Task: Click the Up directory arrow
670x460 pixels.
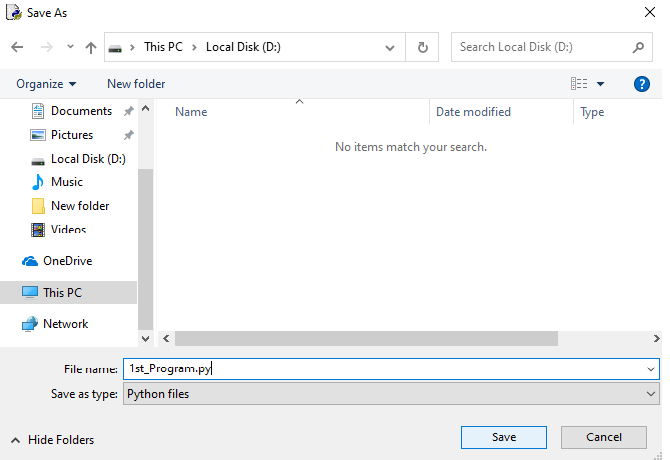Action: [91, 47]
